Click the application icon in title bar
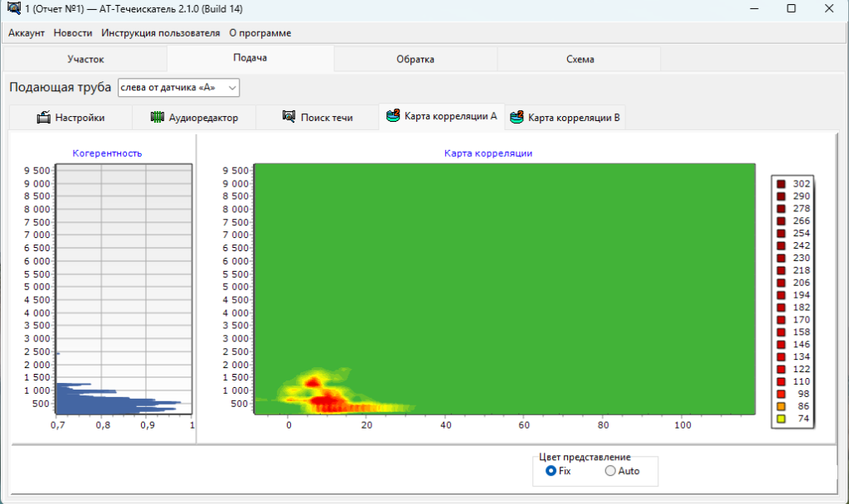849x504 pixels. pos(12,8)
